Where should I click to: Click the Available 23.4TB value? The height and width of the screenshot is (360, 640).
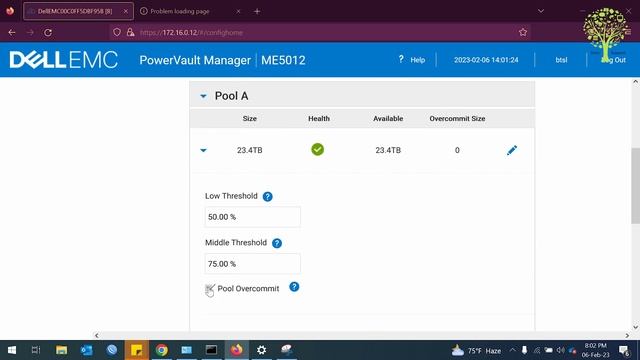[388, 150]
